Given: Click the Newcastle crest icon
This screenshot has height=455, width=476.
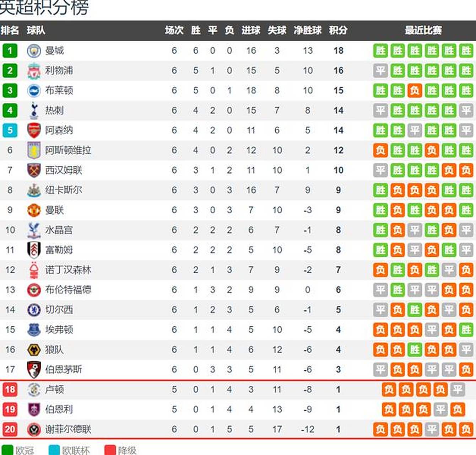Looking at the screenshot, I should (34, 190).
